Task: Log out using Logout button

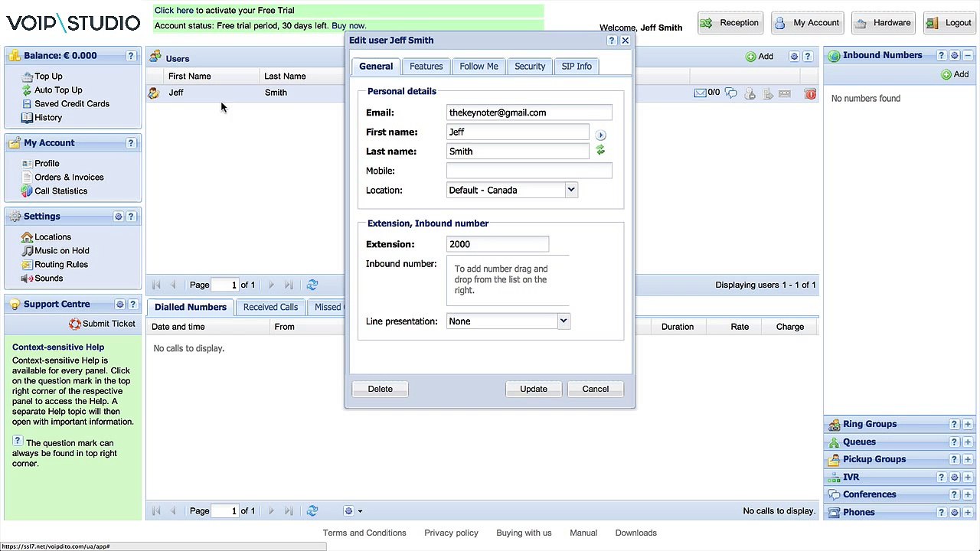Action: 949,23
